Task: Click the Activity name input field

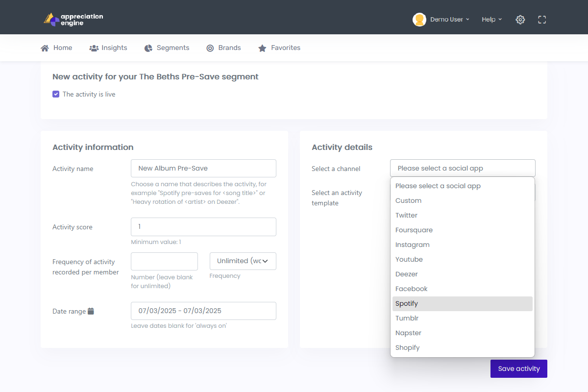Action: coord(203,168)
